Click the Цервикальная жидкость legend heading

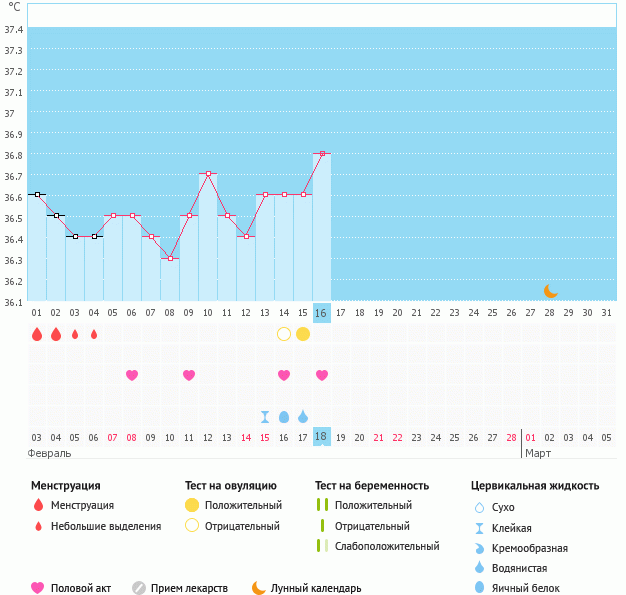point(535,485)
